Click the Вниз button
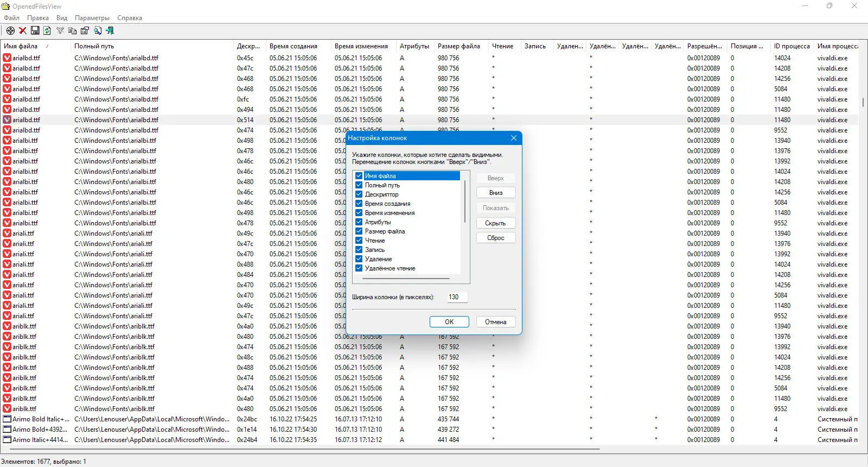 pos(496,193)
